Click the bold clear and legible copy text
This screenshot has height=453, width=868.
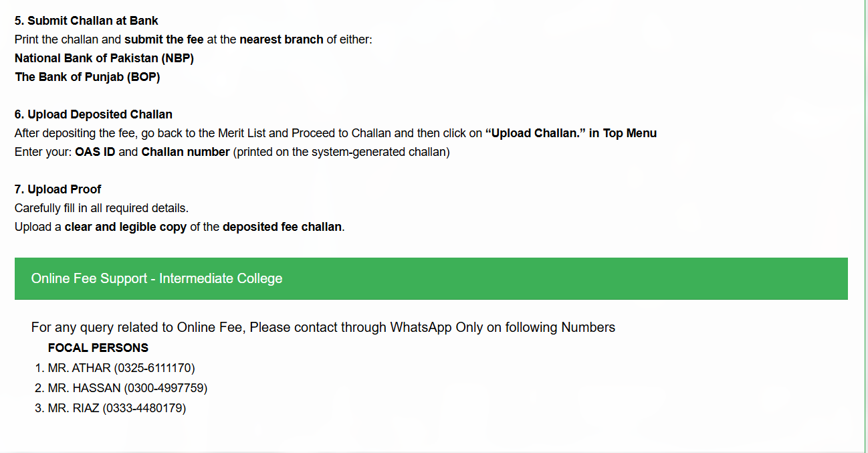pyautogui.click(x=126, y=227)
